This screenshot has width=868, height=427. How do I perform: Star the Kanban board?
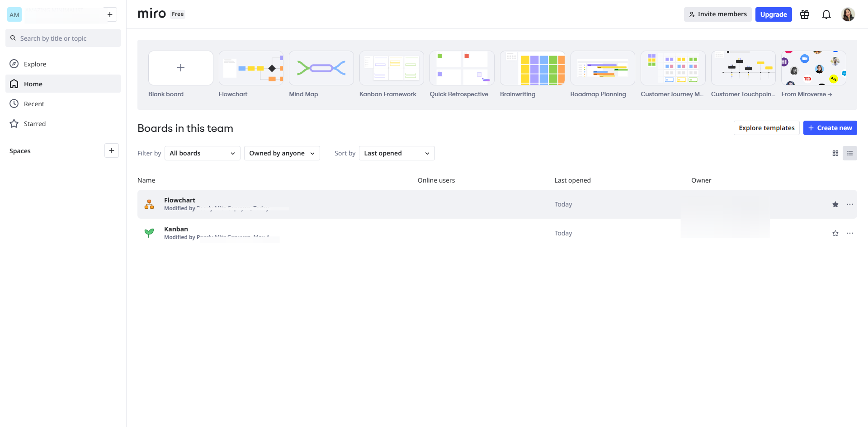click(835, 233)
